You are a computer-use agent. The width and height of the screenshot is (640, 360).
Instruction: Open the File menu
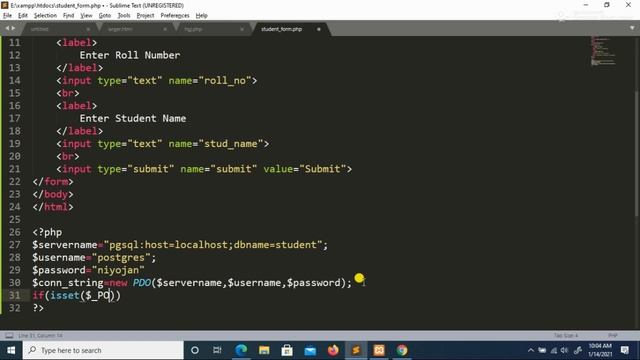7,16
